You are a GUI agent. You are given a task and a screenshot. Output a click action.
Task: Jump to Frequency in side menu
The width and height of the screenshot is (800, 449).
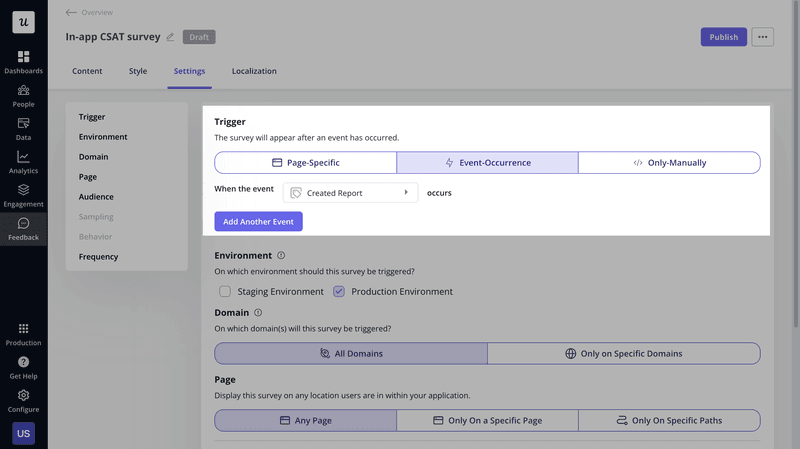click(x=98, y=256)
